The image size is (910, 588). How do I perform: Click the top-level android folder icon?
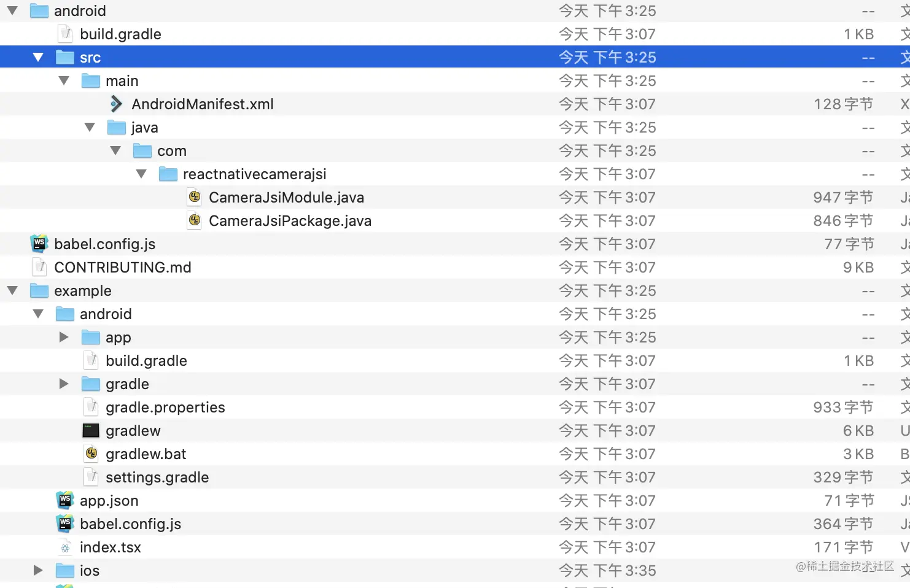39,10
